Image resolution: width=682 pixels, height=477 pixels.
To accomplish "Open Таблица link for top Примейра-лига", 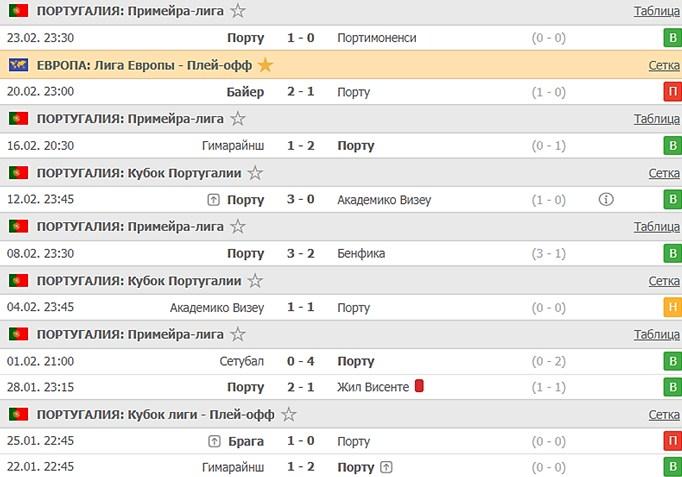I will [x=656, y=11].
